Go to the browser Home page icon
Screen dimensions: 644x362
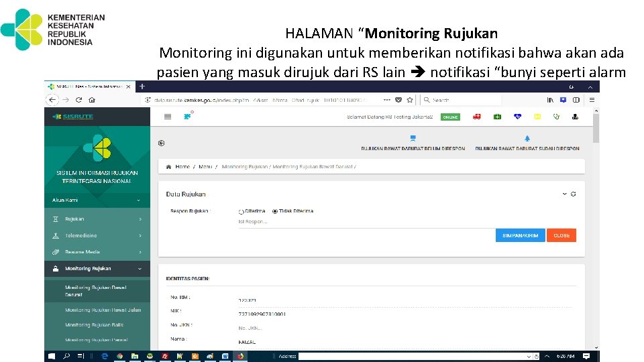tap(92, 100)
